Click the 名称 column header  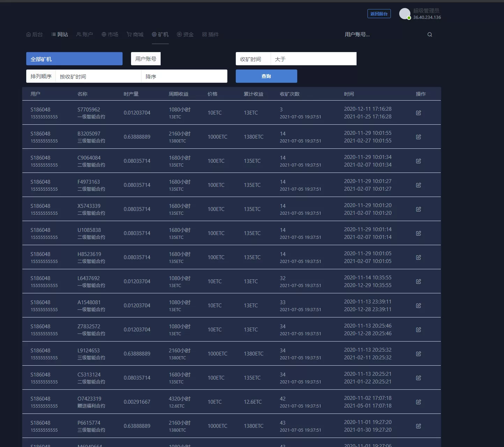82,94
